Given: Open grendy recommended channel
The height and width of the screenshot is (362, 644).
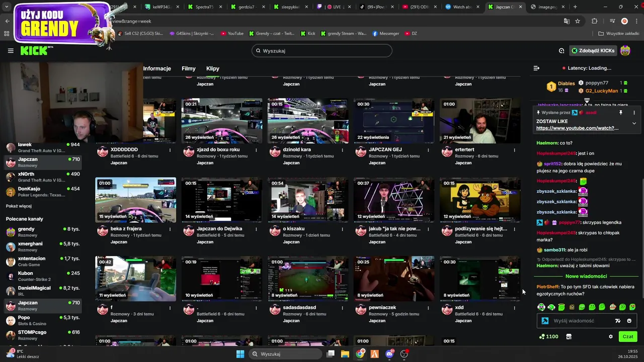Looking at the screenshot, I should (x=43, y=232).
